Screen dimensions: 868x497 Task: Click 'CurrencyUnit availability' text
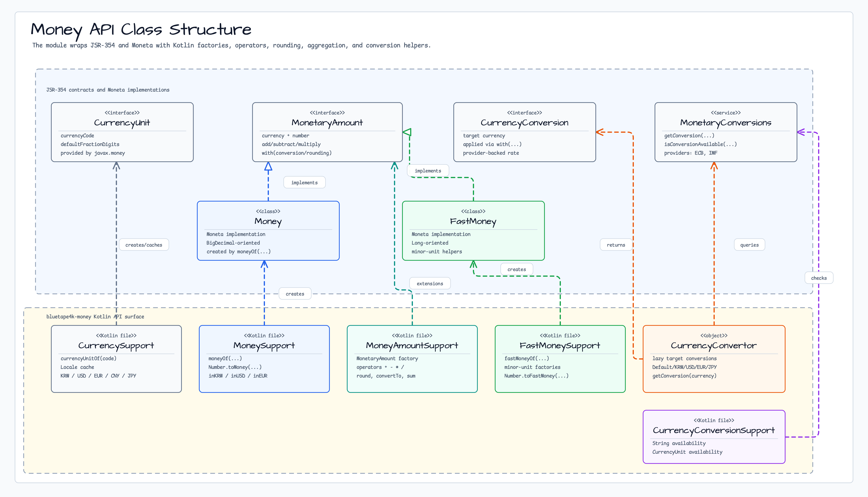(x=687, y=452)
